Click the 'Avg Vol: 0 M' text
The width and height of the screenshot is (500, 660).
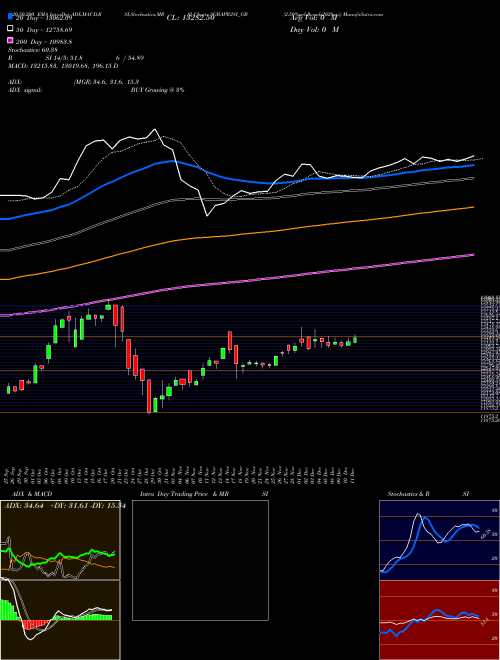314,18
